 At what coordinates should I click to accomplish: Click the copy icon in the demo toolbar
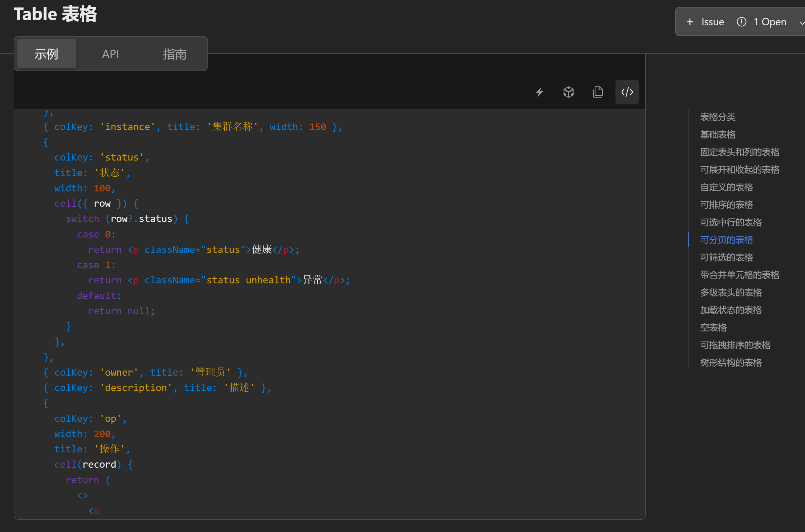coord(598,92)
